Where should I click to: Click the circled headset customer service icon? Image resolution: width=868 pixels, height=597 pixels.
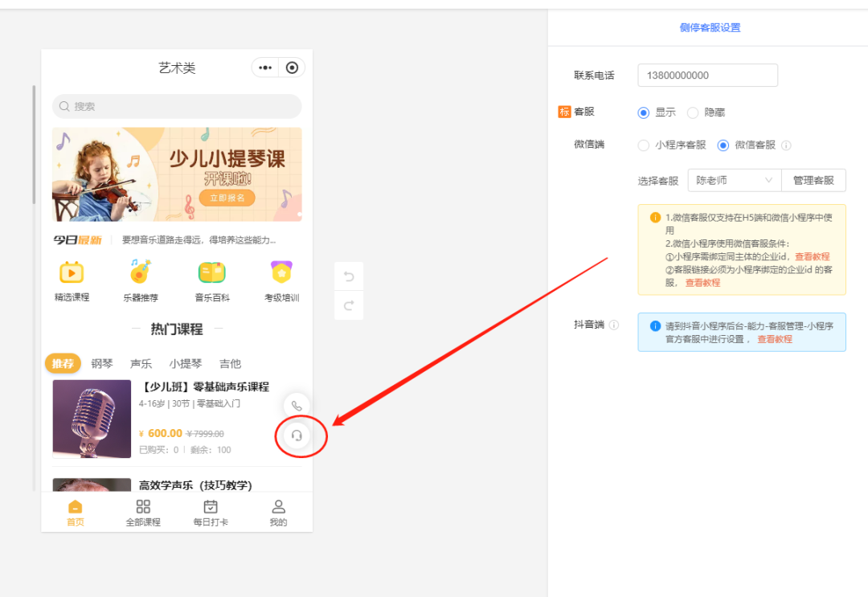[297, 434]
